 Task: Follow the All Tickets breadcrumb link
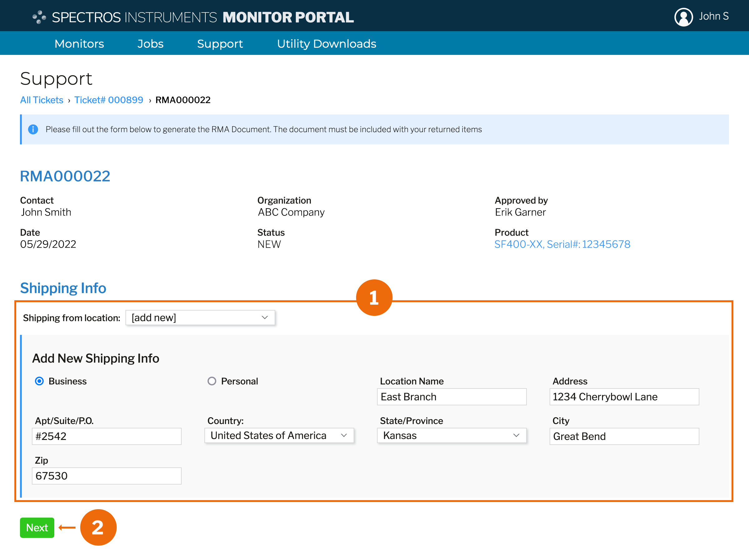pyautogui.click(x=42, y=100)
